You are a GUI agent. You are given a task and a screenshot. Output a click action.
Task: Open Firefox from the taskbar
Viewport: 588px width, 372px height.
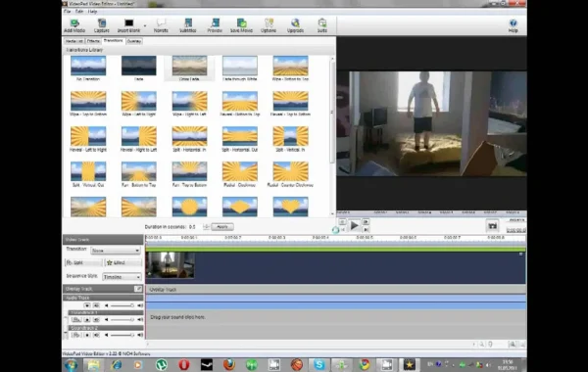tap(228, 364)
